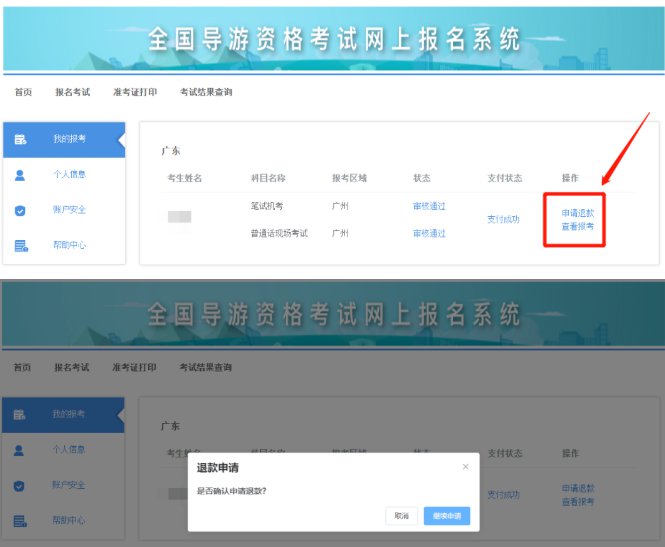665x547 pixels.
Task: Go to 考试结果查询 in the top navigation bar
Action: coord(205,92)
